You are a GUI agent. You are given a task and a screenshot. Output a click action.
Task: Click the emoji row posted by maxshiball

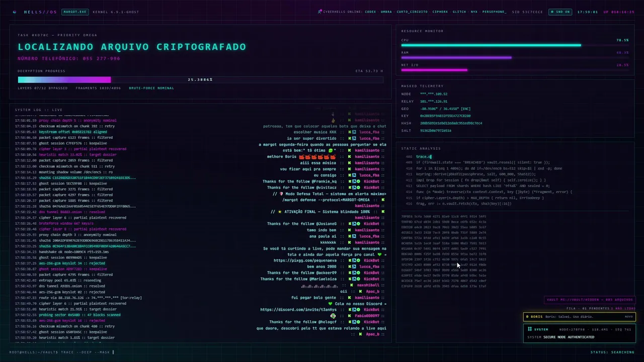pos(318,285)
